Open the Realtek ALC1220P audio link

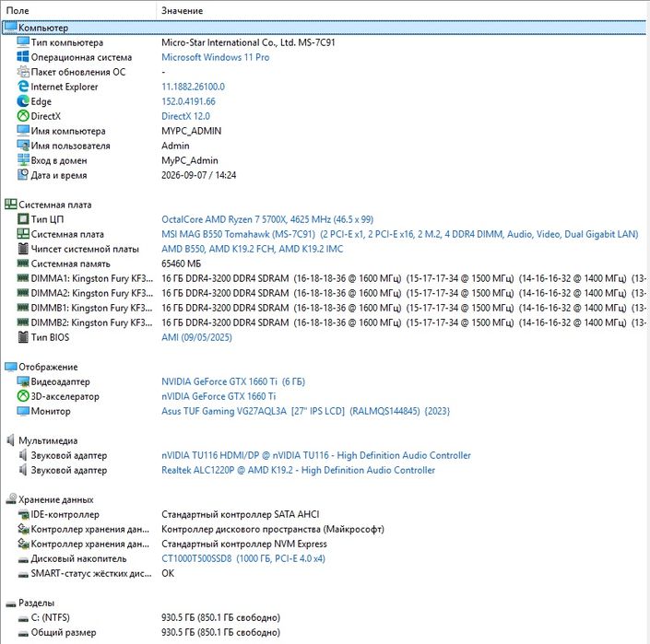(x=298, y=470)
